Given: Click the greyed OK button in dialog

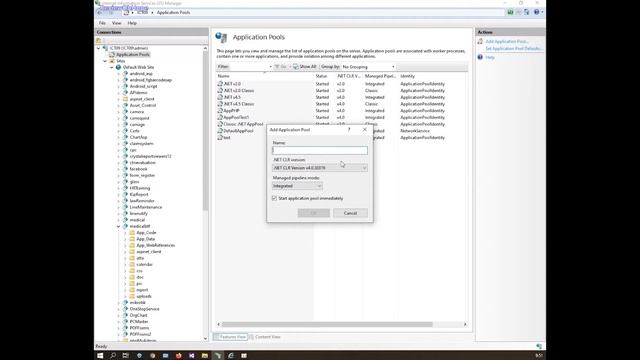Looking at the screenshot, I should pyautogui.click(x=313, y=213).
